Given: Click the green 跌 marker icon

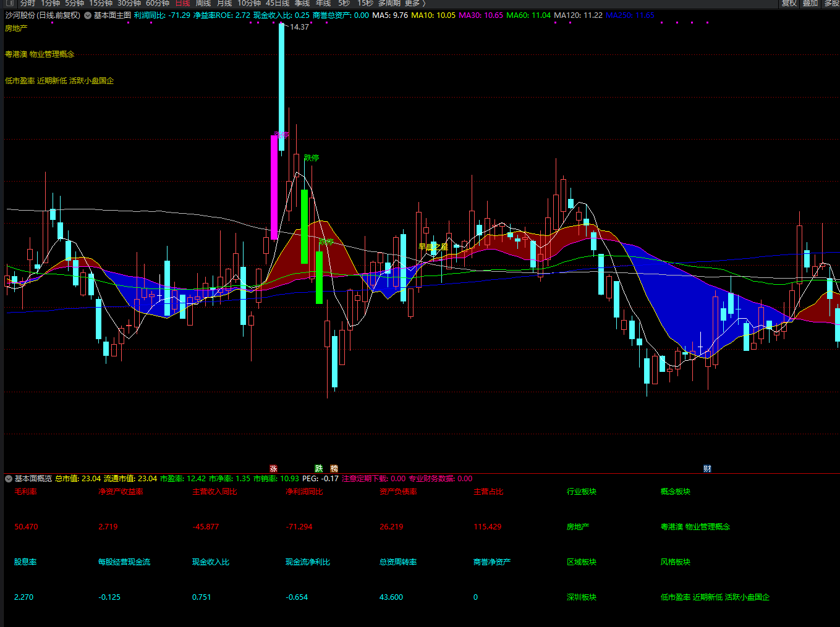Looking at the screenshot, I should click(319, 469).
